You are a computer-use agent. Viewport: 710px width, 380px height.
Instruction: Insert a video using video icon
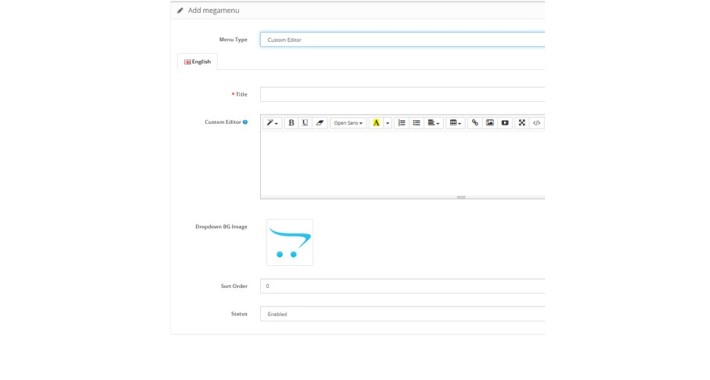click(505, 123)
